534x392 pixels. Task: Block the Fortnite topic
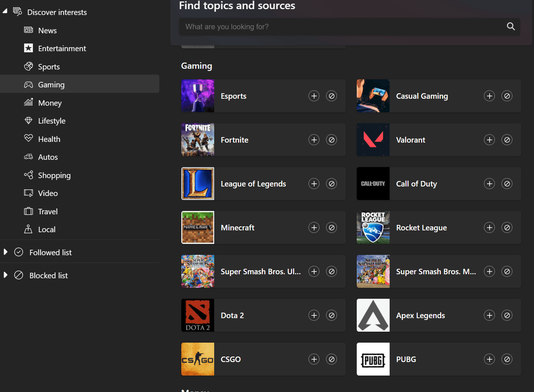point(332,140)
